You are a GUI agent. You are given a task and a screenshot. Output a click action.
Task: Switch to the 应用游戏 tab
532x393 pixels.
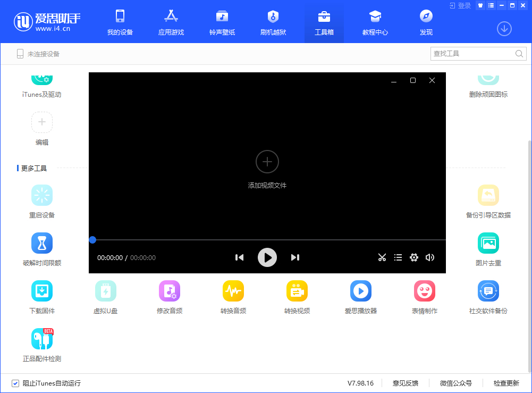click(x=171, y=21)
